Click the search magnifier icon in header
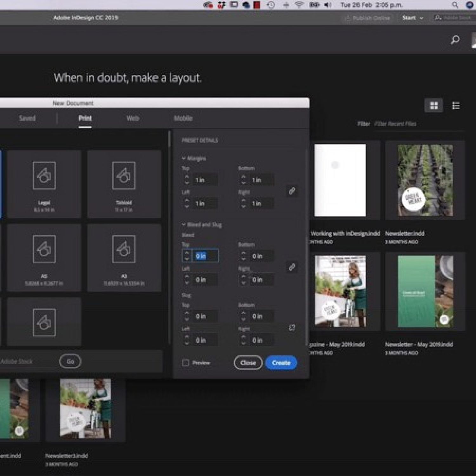The image size is (476, 476). click(455, 40)
